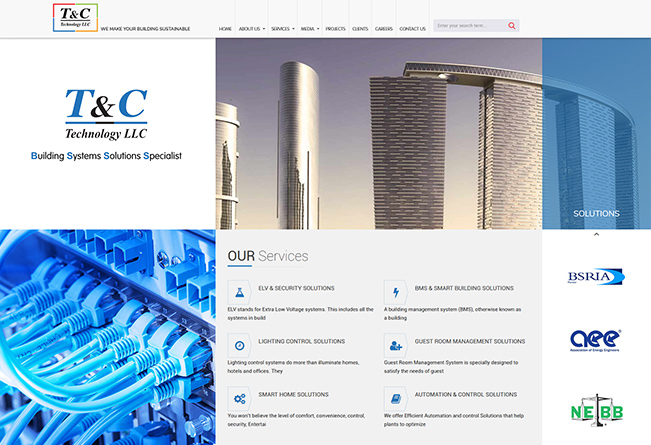Click the About Us menu label
Image resolution: width=651 pixels, height=445 pixels.
(249, 29)
